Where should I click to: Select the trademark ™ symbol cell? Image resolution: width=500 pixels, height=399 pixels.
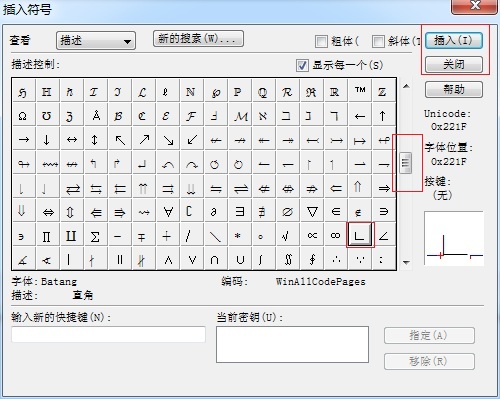(x=360, y=91)
